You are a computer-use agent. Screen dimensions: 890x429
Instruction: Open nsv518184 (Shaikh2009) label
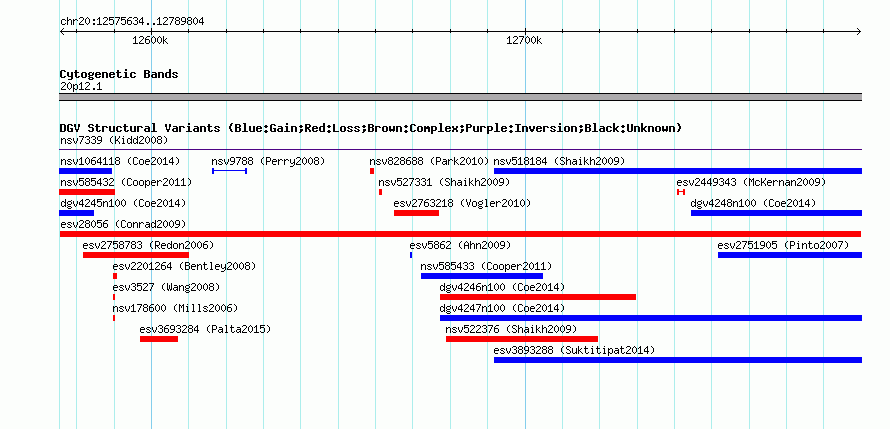[559, 161]
